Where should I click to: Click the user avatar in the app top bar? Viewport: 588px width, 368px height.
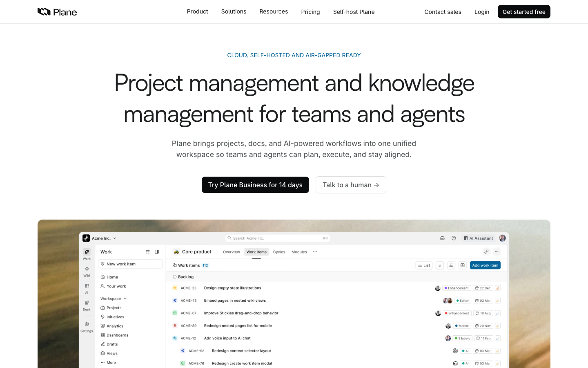(x=502, y=238)
